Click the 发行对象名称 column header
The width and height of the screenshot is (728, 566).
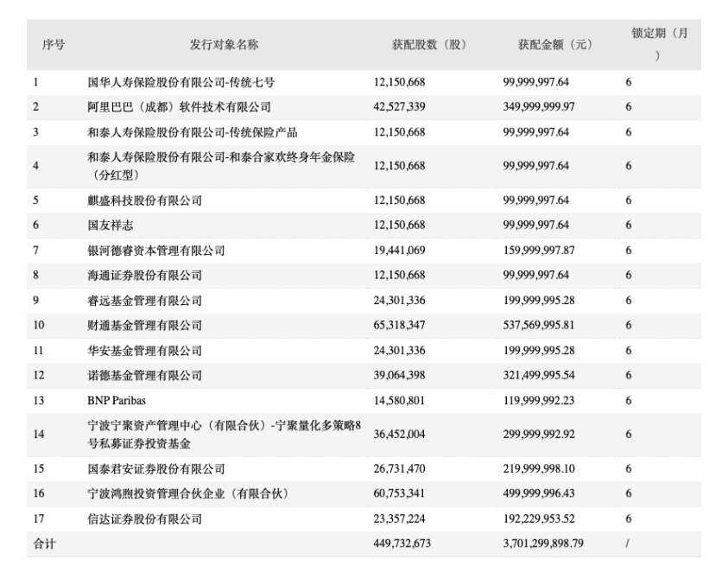(x=224, y=45)
